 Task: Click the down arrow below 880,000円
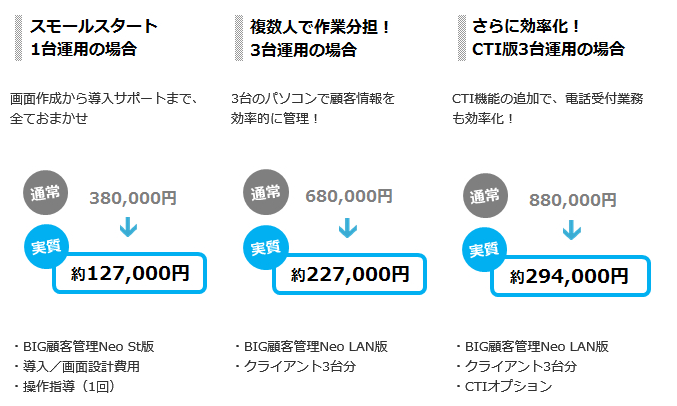572,230
